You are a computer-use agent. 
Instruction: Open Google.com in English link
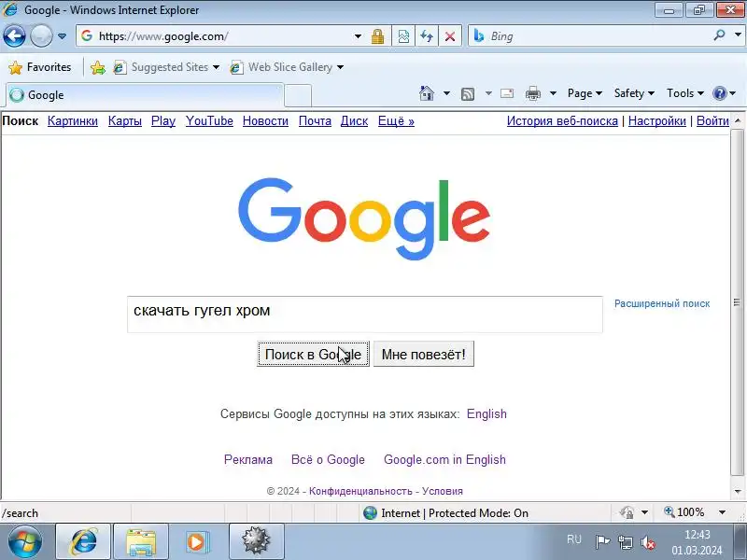pos(445,459)
